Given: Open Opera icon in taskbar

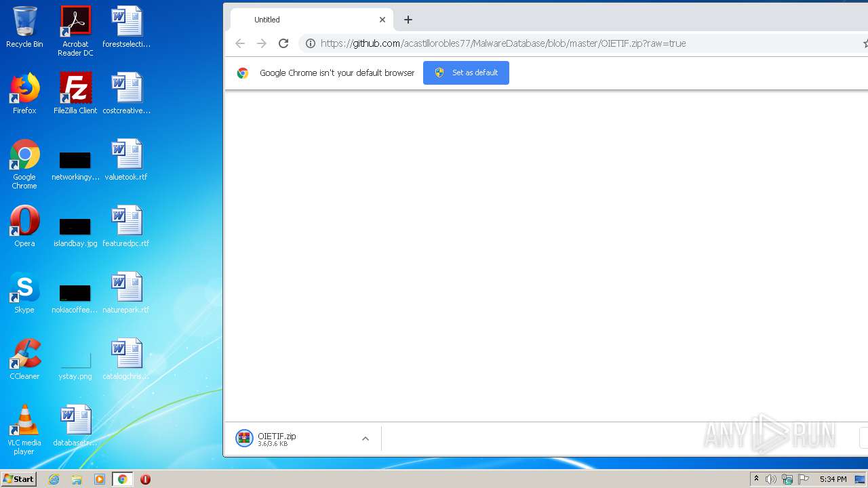Looking at the screenshot, I should (x=145, y=479).
